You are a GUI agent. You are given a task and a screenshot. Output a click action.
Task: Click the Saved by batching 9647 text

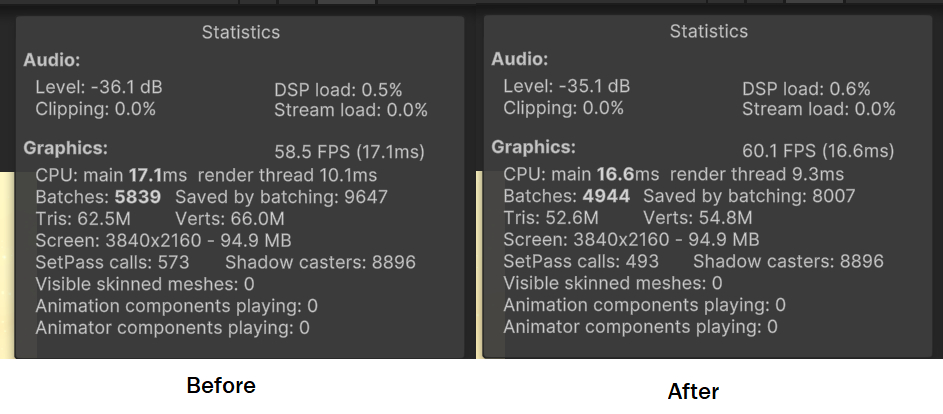tap(281, 197)
